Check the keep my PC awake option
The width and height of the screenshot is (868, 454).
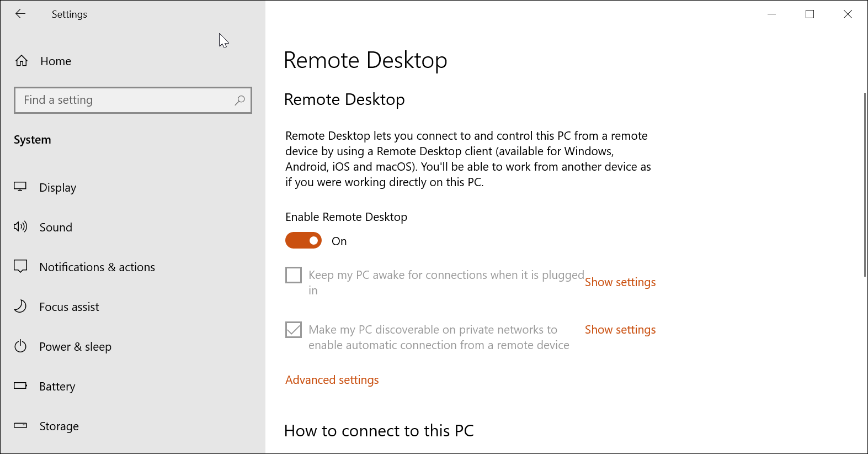(x=293, y=274)
